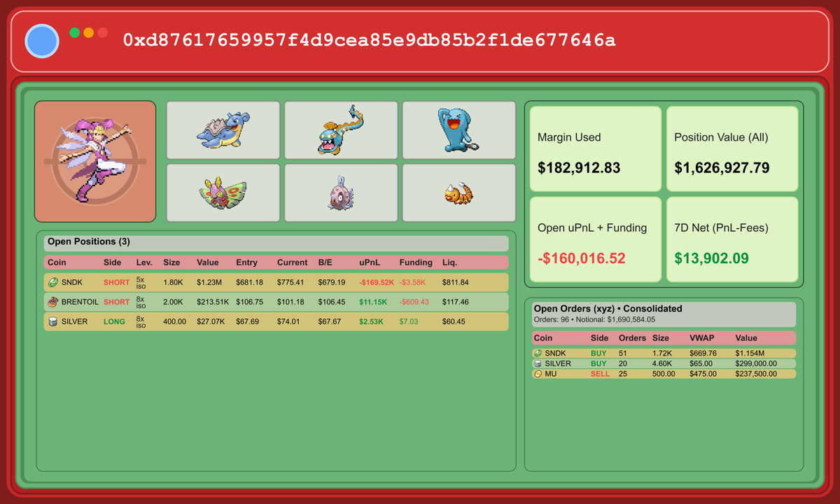Select the Huntail eel sprite card
The width and height of the screenshot is (840, 504).
point(341,130)
